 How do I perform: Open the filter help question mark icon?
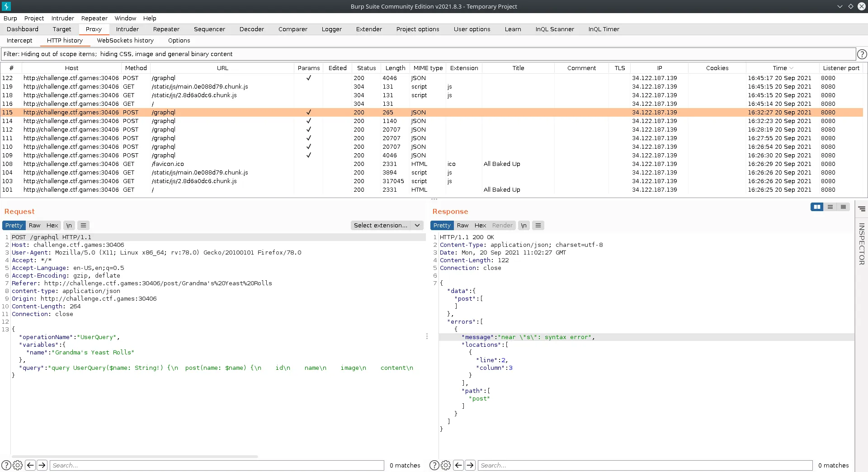coord(862,54)
